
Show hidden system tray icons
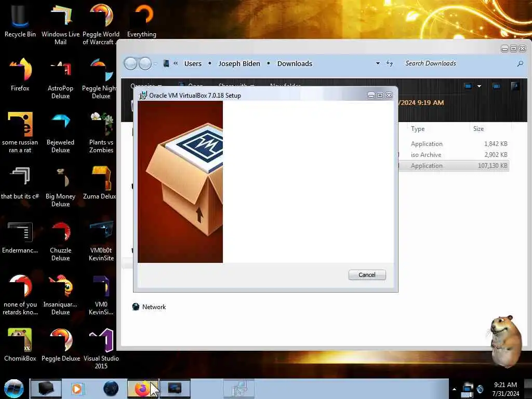point(454,389)
